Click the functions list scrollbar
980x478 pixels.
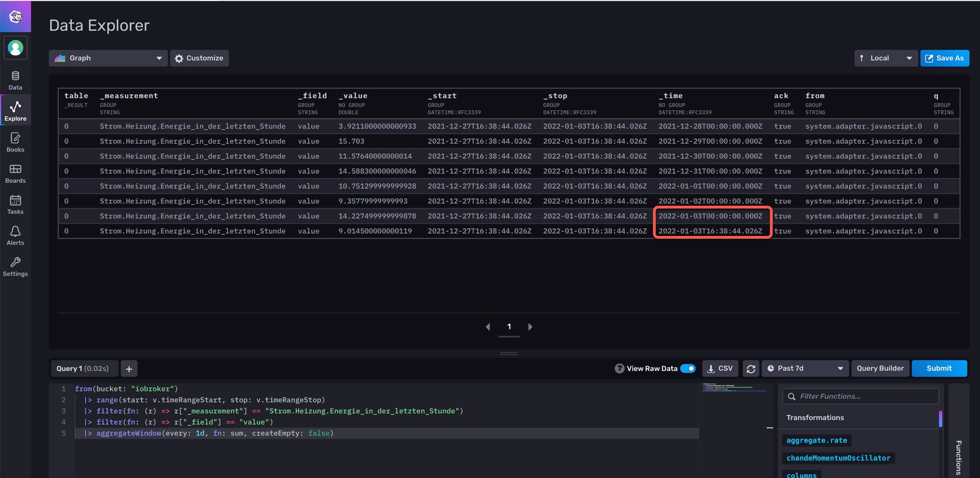coord(941,419)
